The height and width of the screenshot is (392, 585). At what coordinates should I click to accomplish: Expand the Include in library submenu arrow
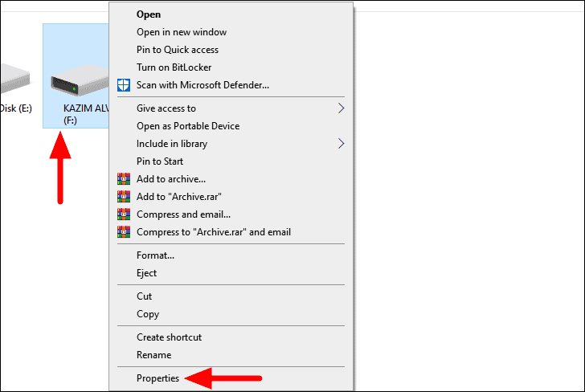click(341, 144)
